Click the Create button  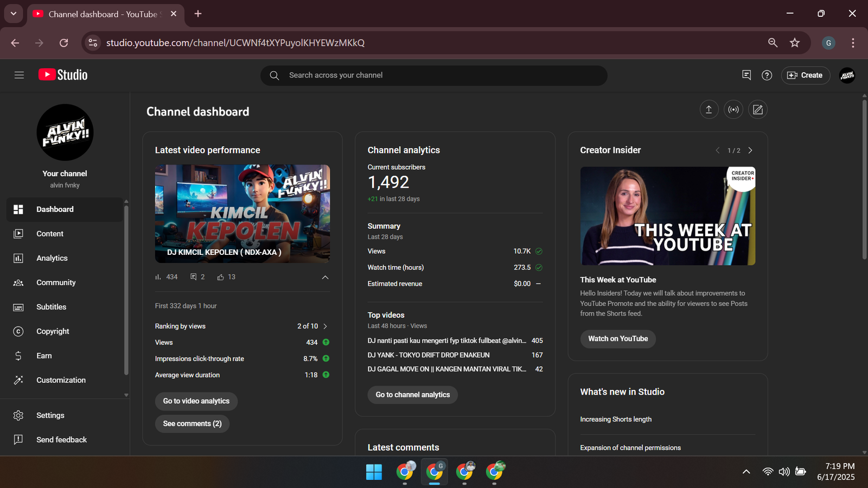[805, 75]
